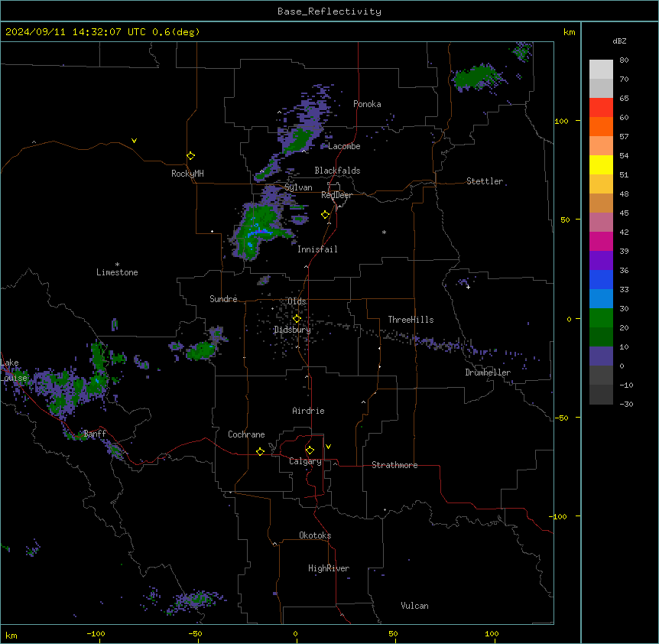This screenshot has height=644, width=659.
Task: Click the asterisk marker east of Innisfail
Action: [x=384, y=232]
